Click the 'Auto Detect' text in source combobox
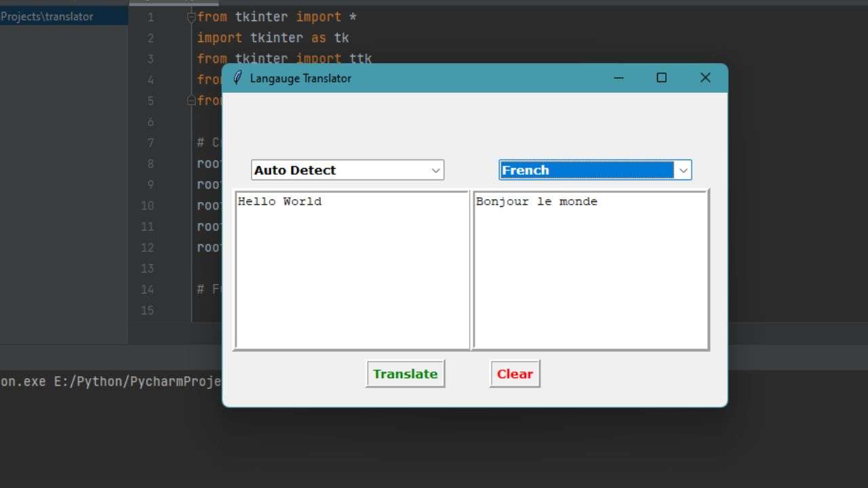Image resolution: width=868 pixels, height=488 pixels. click(x=295, y=171)
